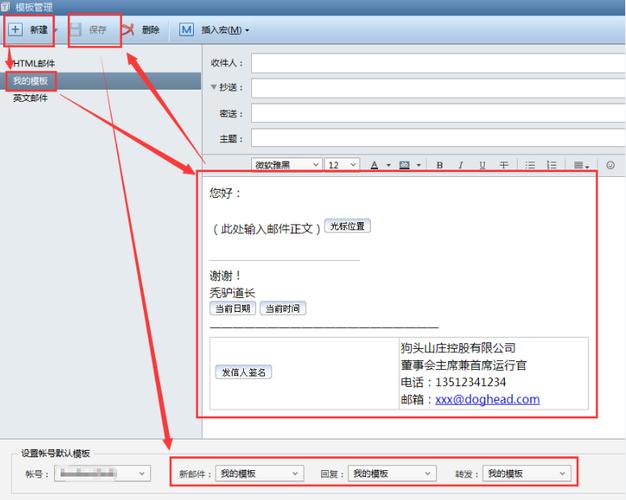Open the 插入宏(M) menu
Image resolution: width=626 pixels, height=500 pixels.
point(215,30)
